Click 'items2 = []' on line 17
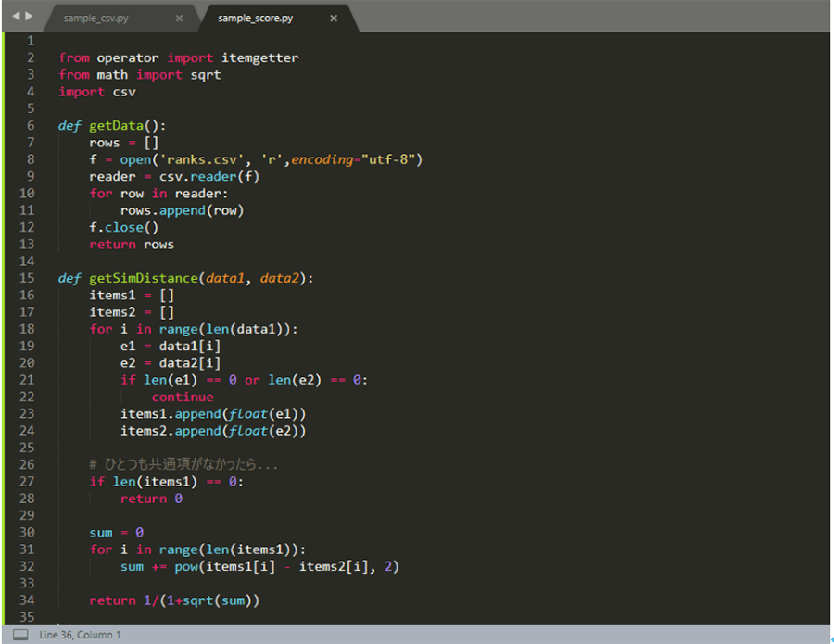Viewport: 834px width, 644px height. [x=132, y=312]
